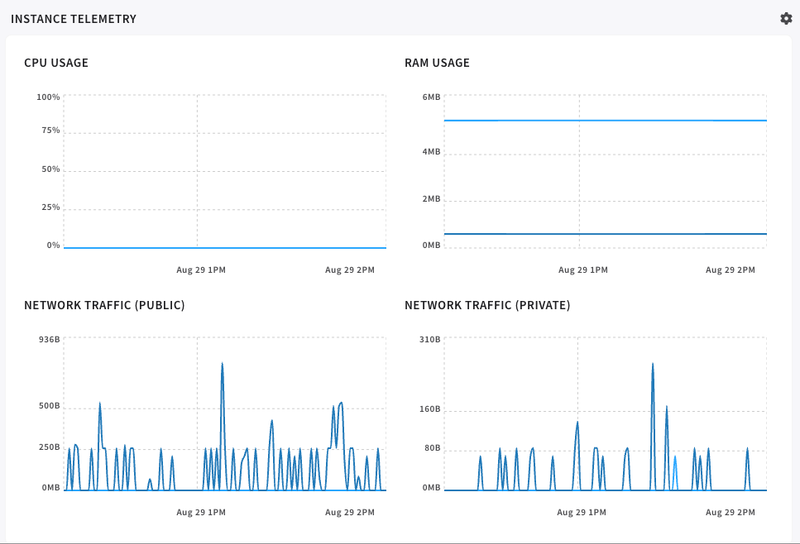Viewport: 800px width, 544px height.
Task: Click Aug 29 2PM under public traffic chart
Action: coord(349,512)
